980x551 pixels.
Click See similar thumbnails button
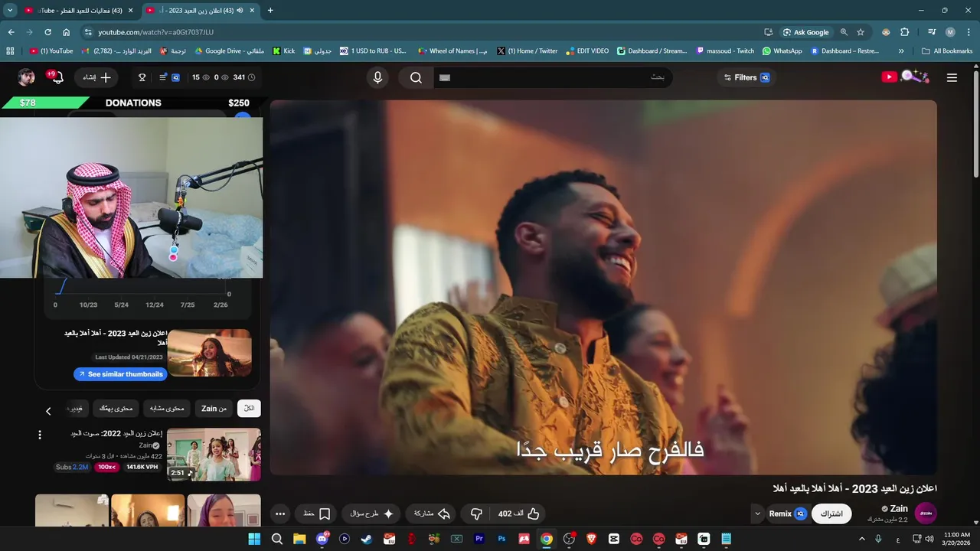120,374
